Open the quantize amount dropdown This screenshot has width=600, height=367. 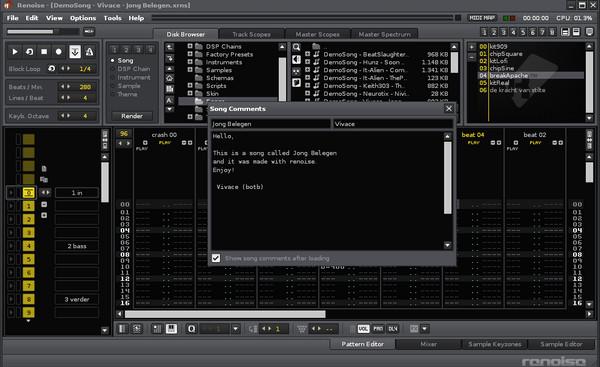pos(235,329)
